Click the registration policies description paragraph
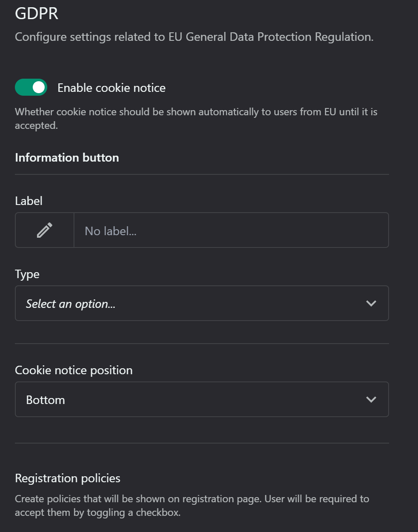418x532 pixels. pos(192,505)
